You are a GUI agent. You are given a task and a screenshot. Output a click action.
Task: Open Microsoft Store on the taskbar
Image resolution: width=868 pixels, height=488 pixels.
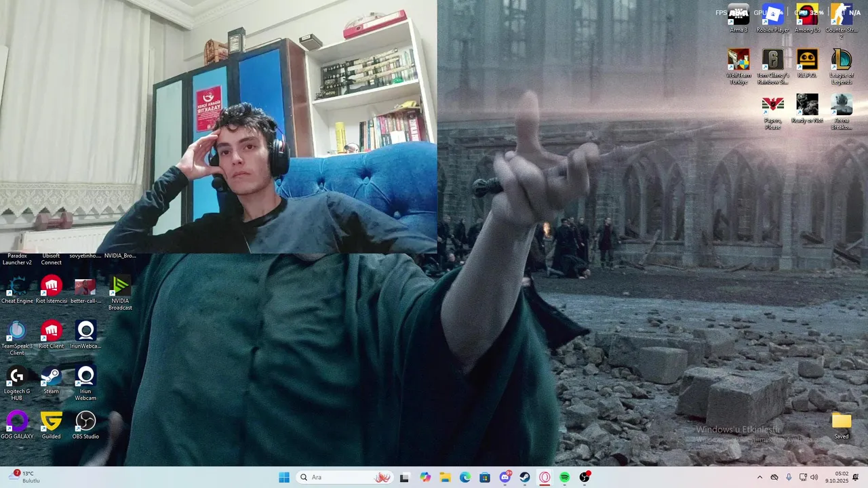(x=485, y=477)
